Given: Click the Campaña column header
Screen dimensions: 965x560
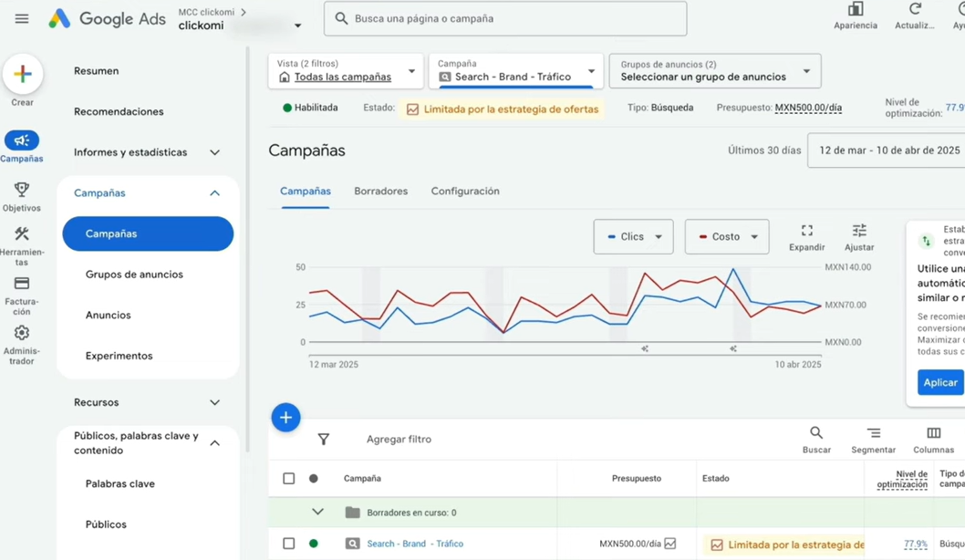Looking at the screenshot, I should click(x=362, y=478).
